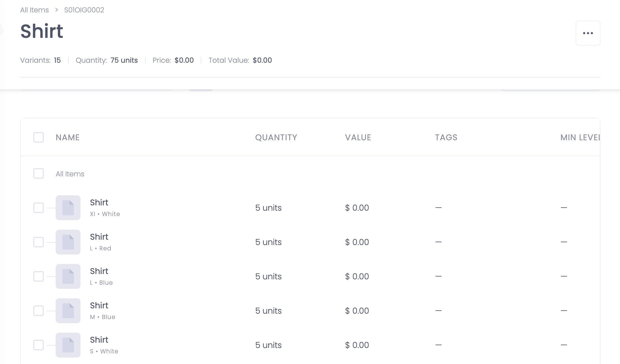Sort by the QUANTITY column header
The width and height of the screenshot is (620, 364).
click(x=276, y=137)
